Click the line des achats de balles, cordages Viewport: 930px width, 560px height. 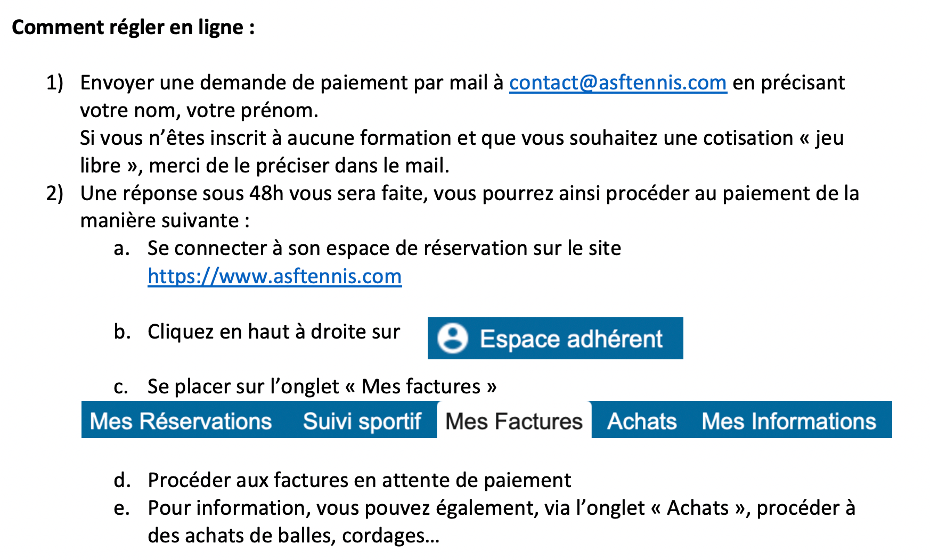(293, 536)
